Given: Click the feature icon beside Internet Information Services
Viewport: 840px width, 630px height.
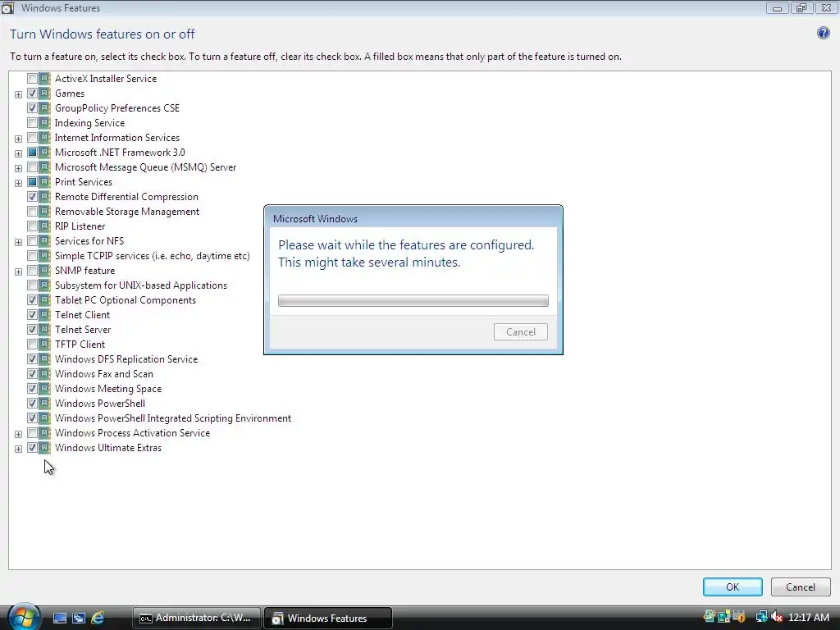Looking at the screenshot, I should click(45, 137).
